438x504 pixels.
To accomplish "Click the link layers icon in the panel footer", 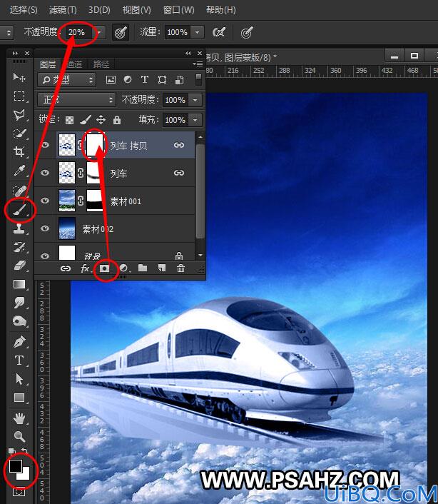I will pos(66,268).
